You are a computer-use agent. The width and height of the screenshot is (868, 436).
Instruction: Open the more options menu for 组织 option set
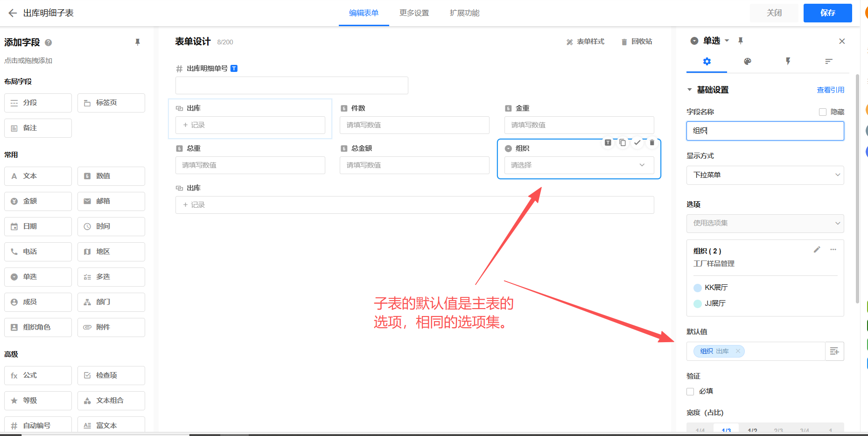833,250
